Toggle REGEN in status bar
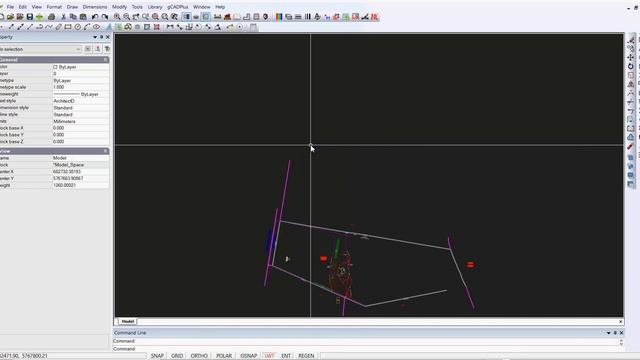Image resolution: width=640 pixels, height=360 pixels. [306, 356]
